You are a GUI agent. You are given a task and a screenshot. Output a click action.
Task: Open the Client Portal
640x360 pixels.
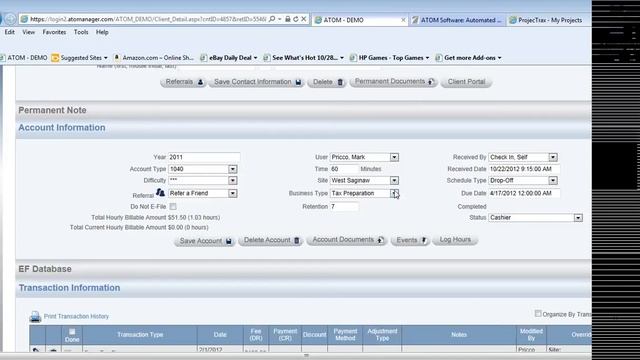point(466,82)
